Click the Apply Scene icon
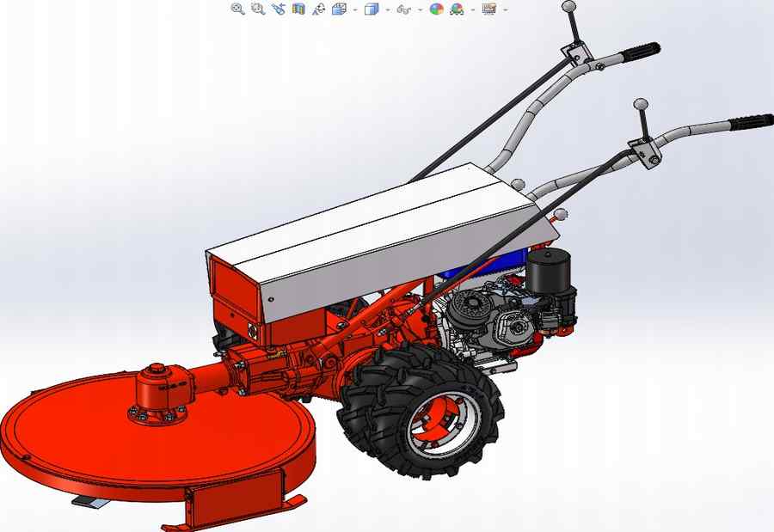The width and height of the screenshot is (774, 532). pyautogui.click(x=458, y=9)
